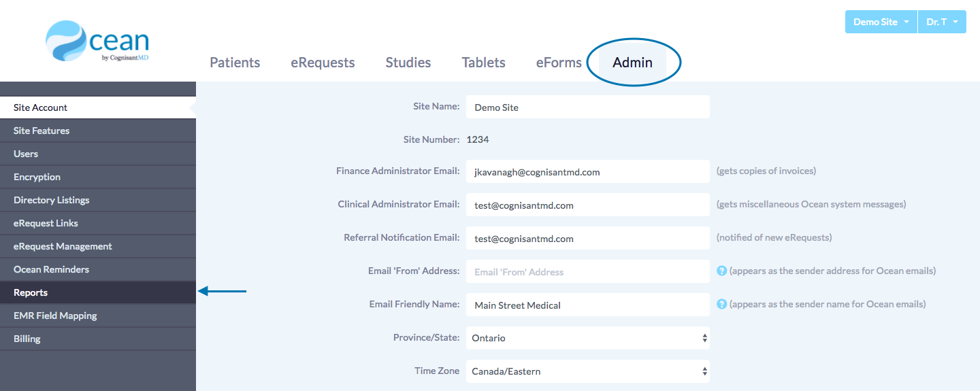This screenshot has height=391, width=980.
Task: Open the eRequests tab
Action: point(323,63)
